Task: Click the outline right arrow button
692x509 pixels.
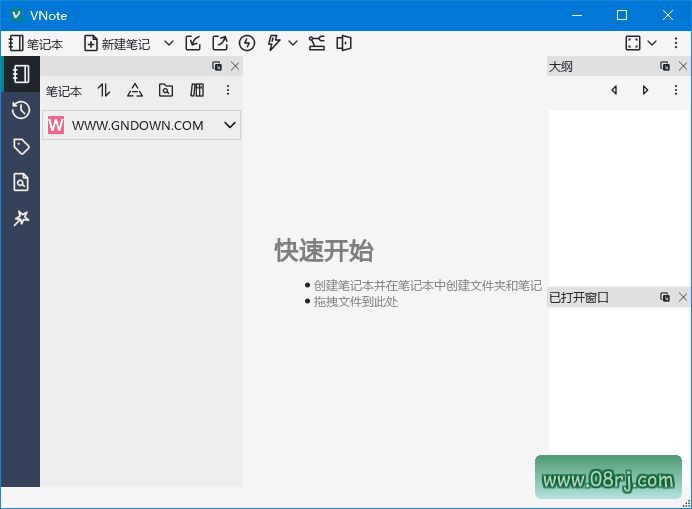Action: (x=645, y=90)
